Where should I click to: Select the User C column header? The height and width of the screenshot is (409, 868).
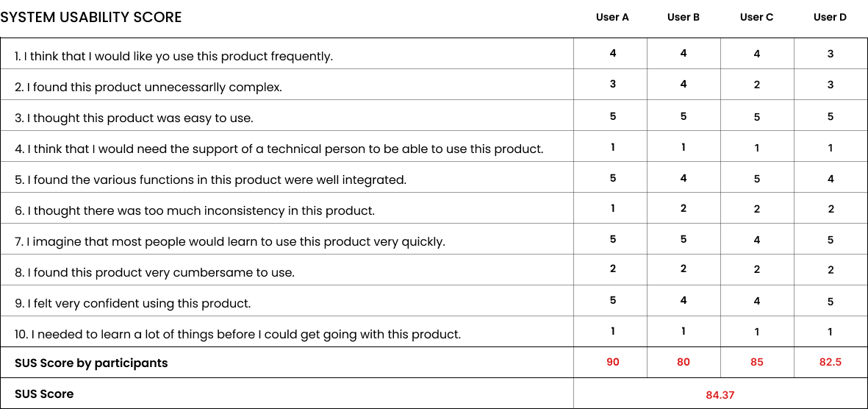click(x=756, y=18)
